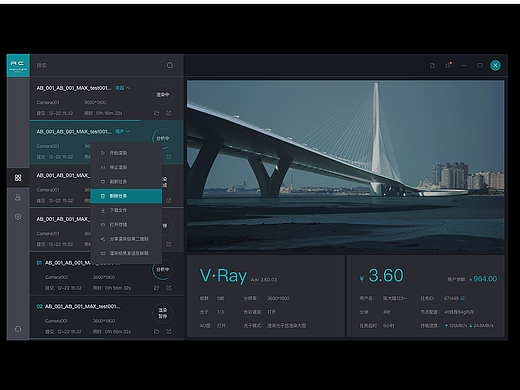This screenshot has width=520, height=390.
Task: Click the RC Render logo
Action: coord(18,65)
